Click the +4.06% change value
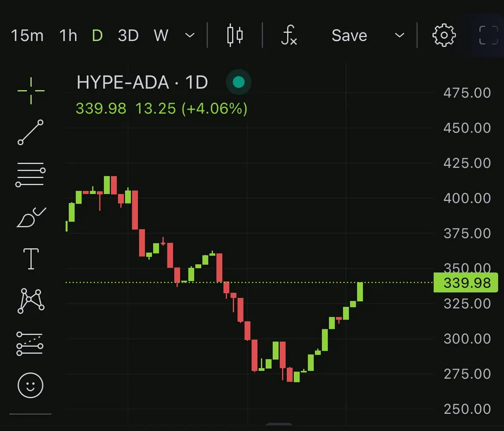Image resolution: width=504 pixels, height=431 pixels. [x=214, y=109]
